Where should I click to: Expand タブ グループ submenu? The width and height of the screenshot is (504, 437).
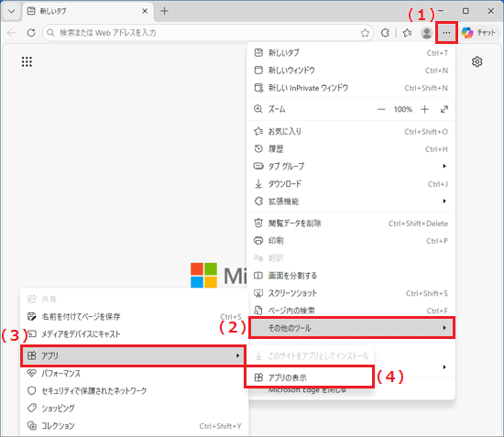coord(351,167)
